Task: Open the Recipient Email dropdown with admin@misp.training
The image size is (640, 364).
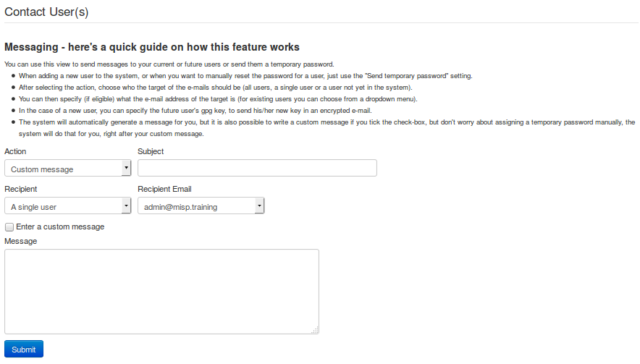Action: [x=201, y=206]
